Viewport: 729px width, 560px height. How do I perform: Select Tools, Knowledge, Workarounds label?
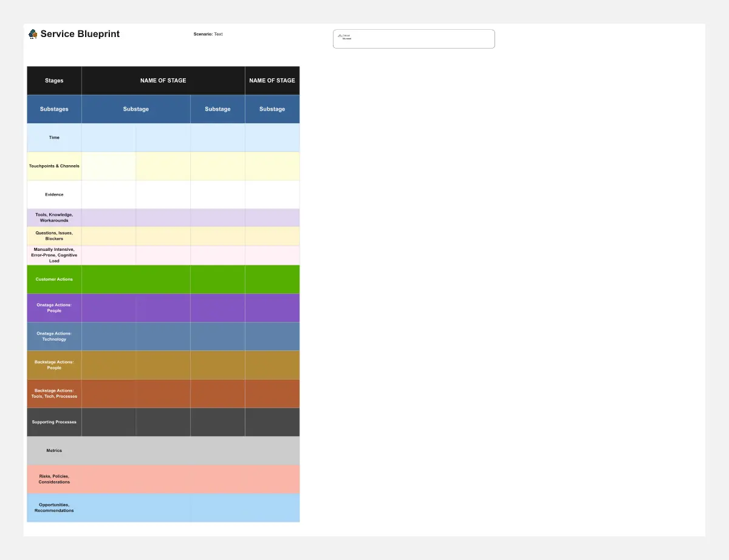pos(54,217)
